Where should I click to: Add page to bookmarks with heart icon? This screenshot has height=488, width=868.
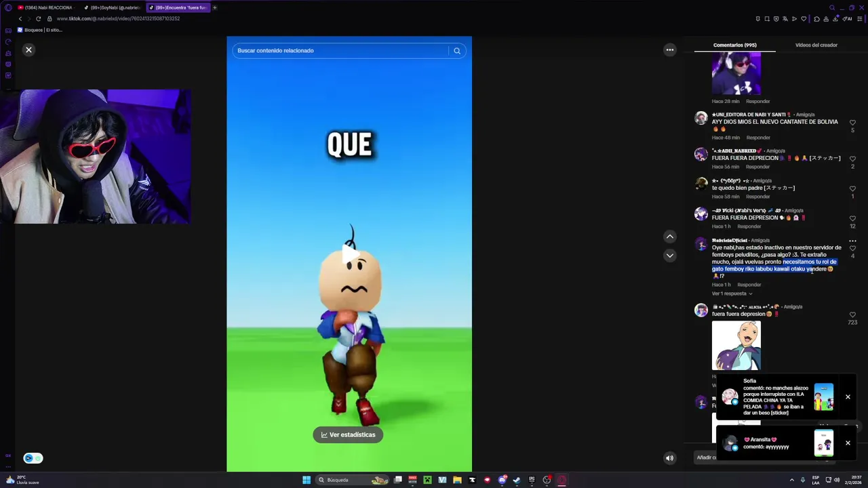(804, 19)
